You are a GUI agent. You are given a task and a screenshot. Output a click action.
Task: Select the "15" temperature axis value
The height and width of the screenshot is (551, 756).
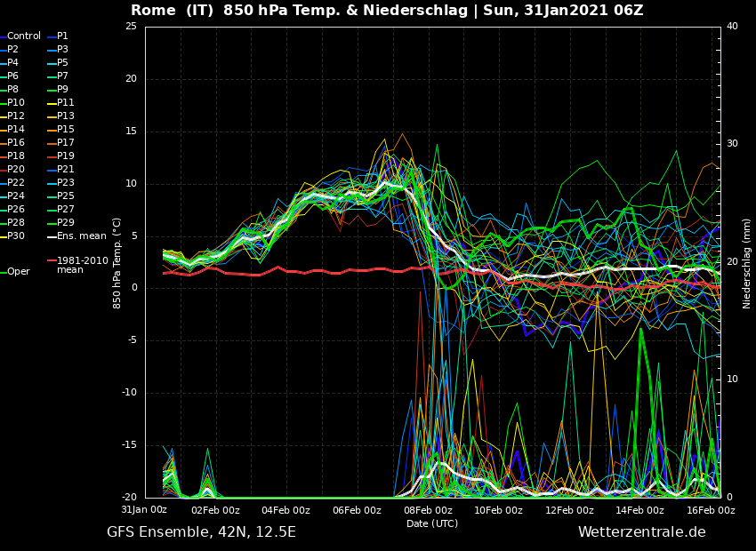click(131, 132)
